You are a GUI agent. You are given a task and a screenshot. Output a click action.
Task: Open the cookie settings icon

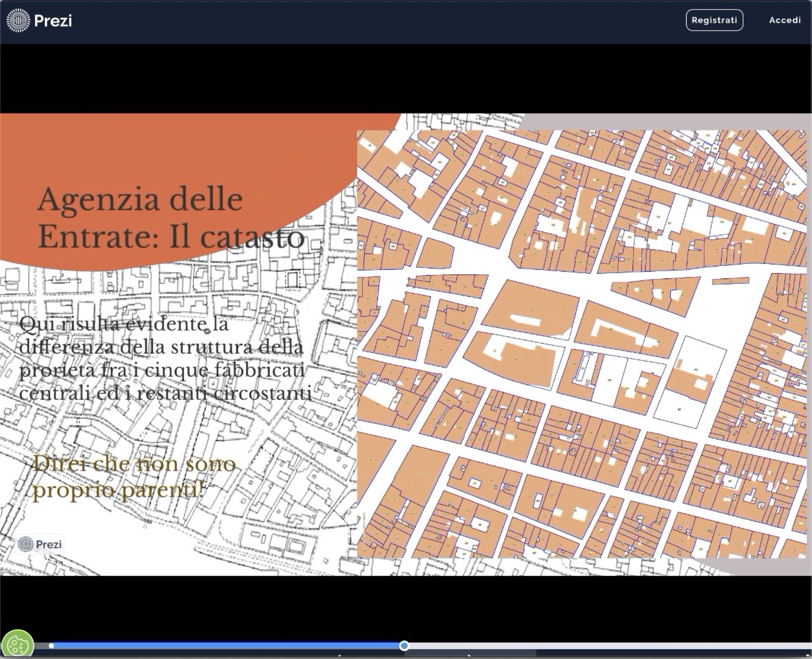coord(17,645)
